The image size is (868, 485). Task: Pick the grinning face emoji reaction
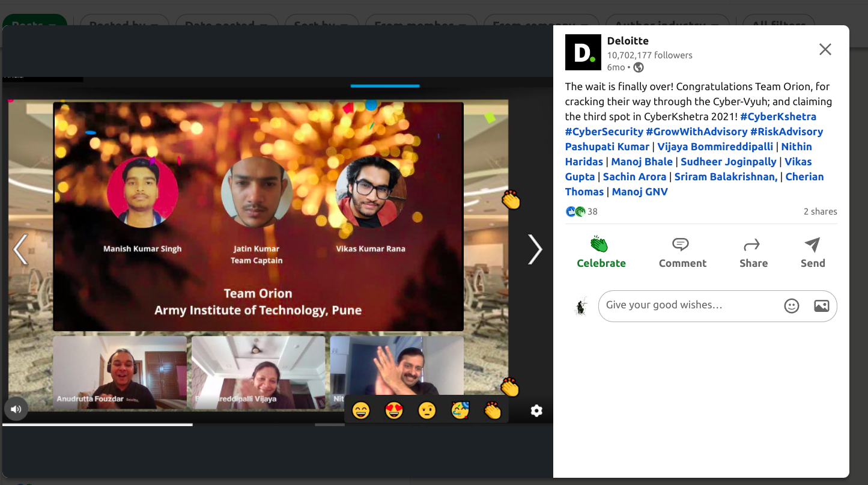tap(361, 411)
